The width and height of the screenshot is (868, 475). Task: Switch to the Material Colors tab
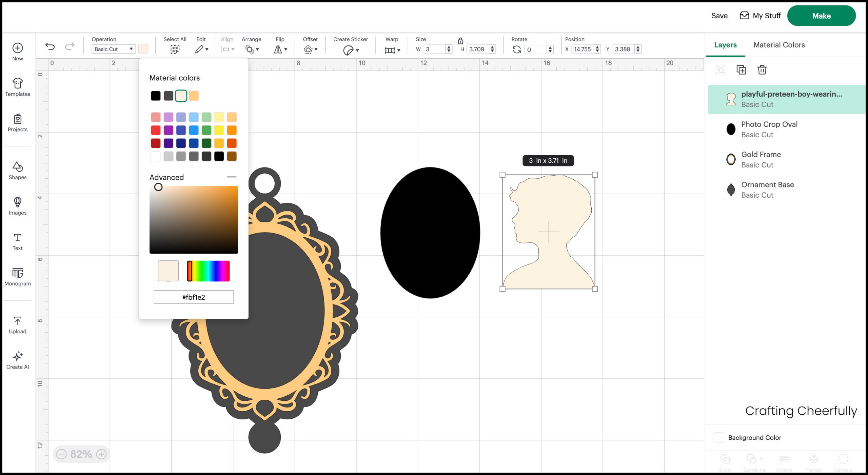[779, 45]
